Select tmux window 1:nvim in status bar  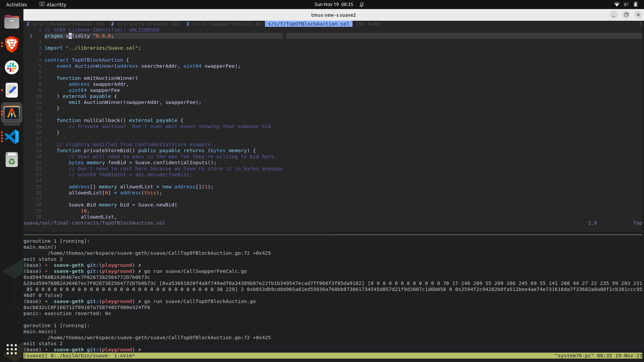pos(124,356)
